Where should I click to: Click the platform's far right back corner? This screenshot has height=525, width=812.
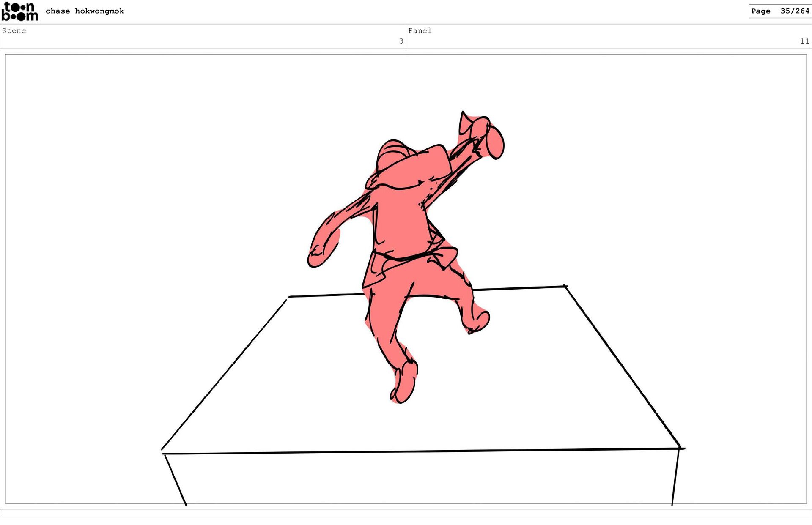coord(565,287)
